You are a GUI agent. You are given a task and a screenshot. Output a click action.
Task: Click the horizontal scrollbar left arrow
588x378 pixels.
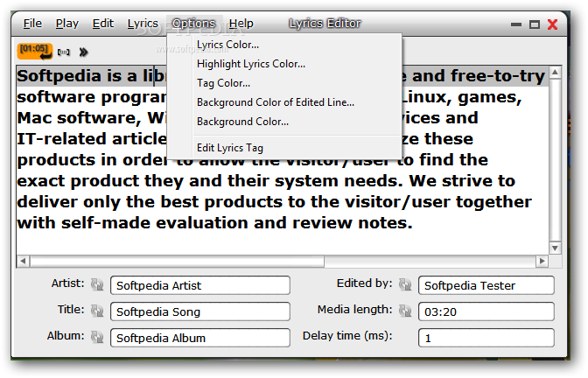coord(23,261)
